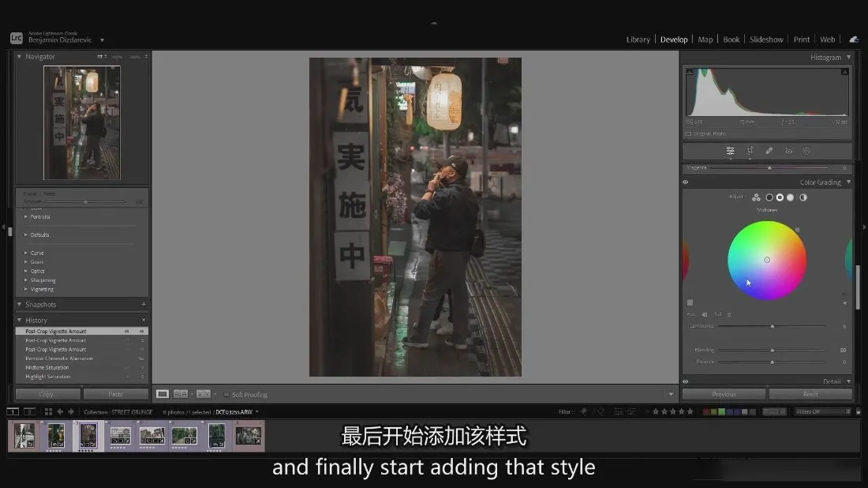Switch Color Grading to Shadows

pos(769,197)
